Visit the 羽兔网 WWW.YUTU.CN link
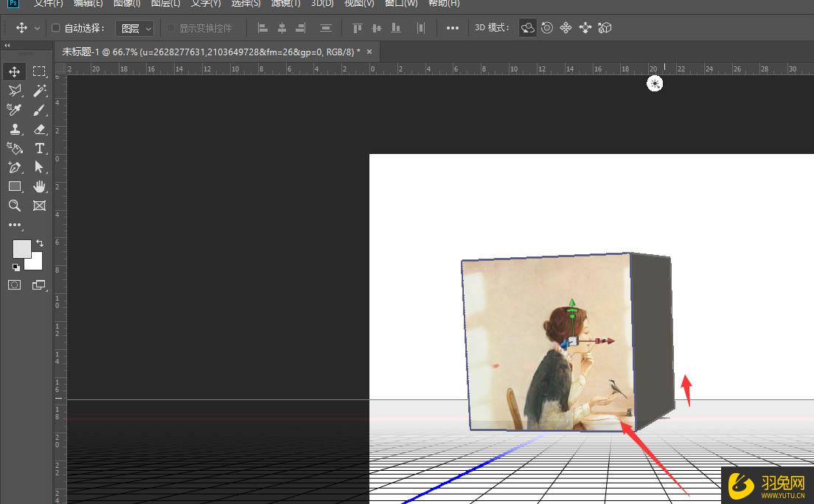814x504 pixels. [767, 486]
